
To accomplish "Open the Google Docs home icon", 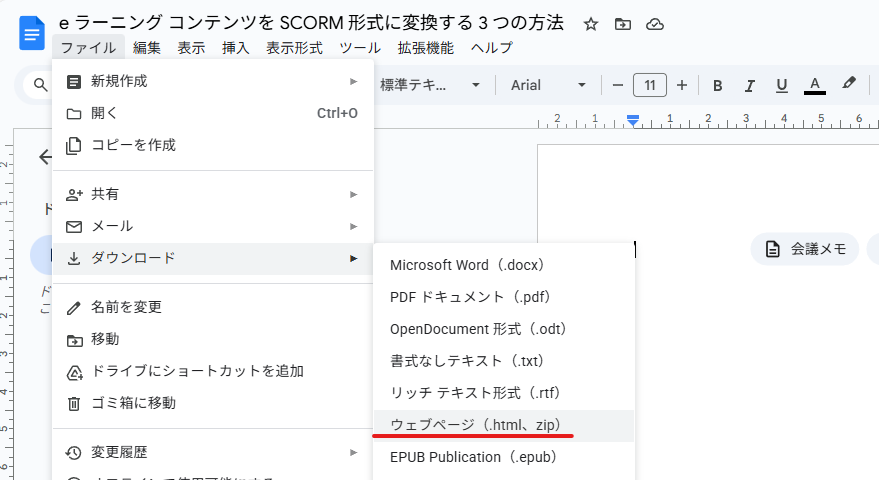I will pos(32,33).
